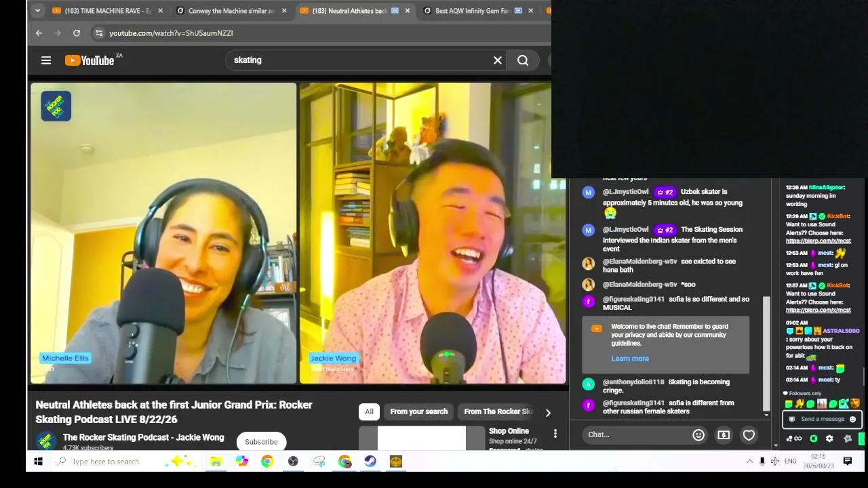Open the Shop Online sponsored link
Image resolution: width=868 pixels, height=488 pixels.
tap(509, 431)
